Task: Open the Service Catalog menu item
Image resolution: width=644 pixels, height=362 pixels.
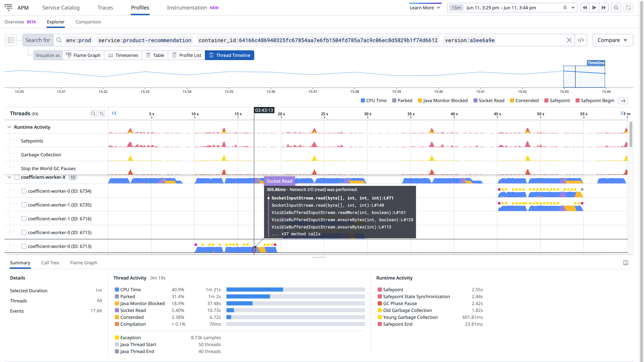Action: pyautogui.click(x=61, y=7)
